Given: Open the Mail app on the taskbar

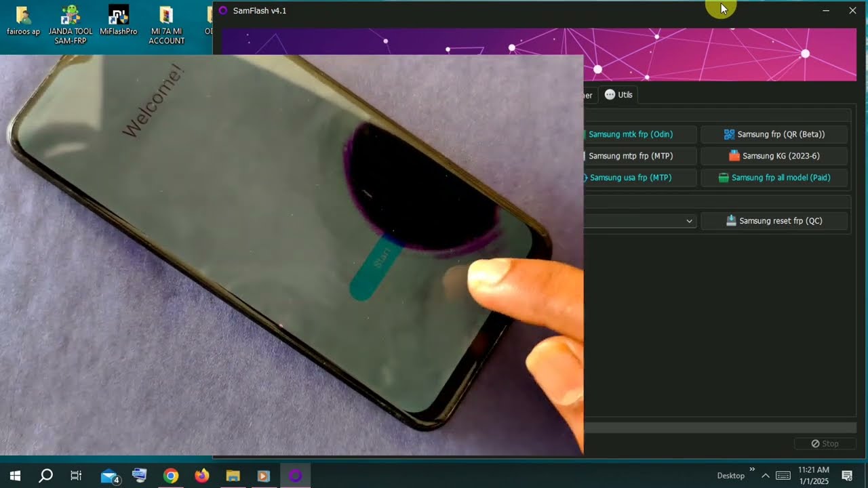Looking at the screenshot, I should tap(109, 476).
